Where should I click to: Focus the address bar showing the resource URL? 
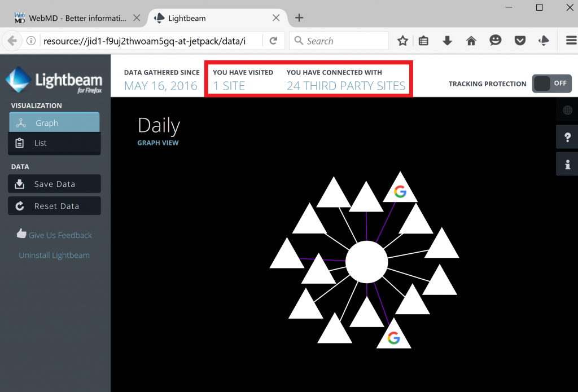tap(151, 41)
